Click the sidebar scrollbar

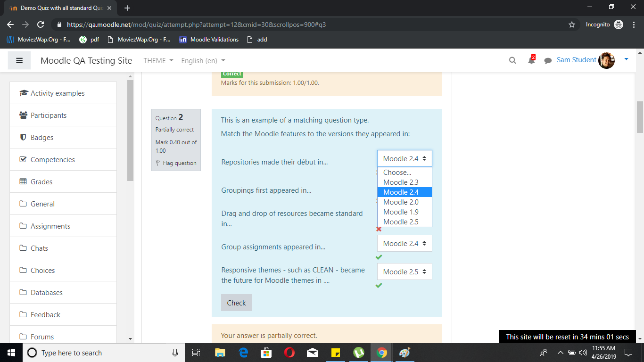pos(131,131)
